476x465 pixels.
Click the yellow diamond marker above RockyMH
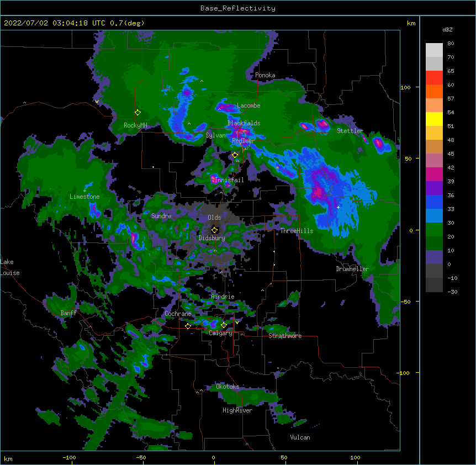coord(137,113)
